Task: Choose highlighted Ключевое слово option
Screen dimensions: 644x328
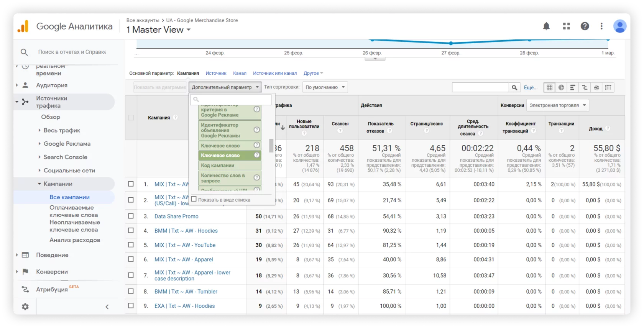Action: pos(230,155)
